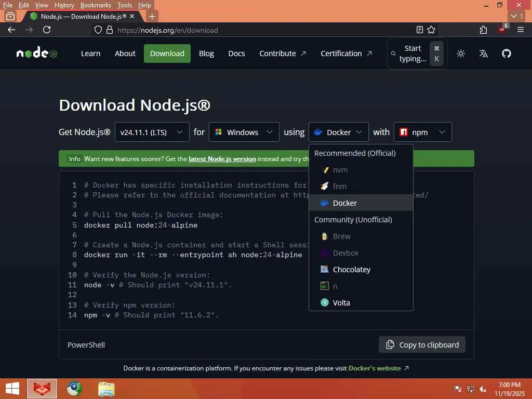This screenshot has width=532, height=399.
Task: Open the version v24.11.1 (LTS) dropdown
Action: 152,132
